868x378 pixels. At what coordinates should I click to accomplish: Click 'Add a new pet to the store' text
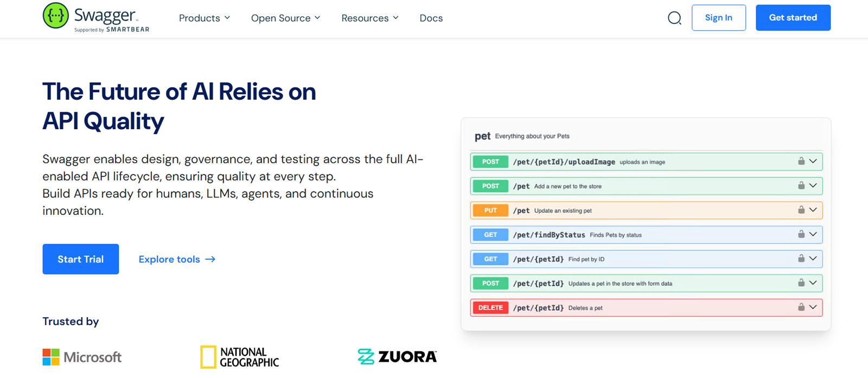coord(568,187)
